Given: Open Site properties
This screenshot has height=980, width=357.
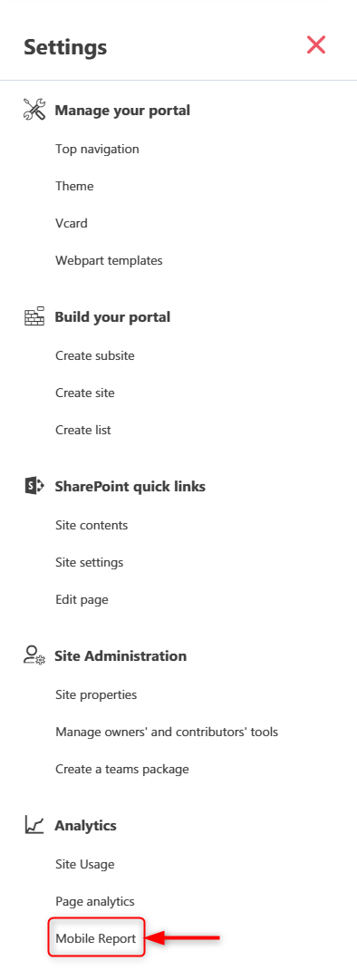Looking at the screenshot, I should click(96, 694).
